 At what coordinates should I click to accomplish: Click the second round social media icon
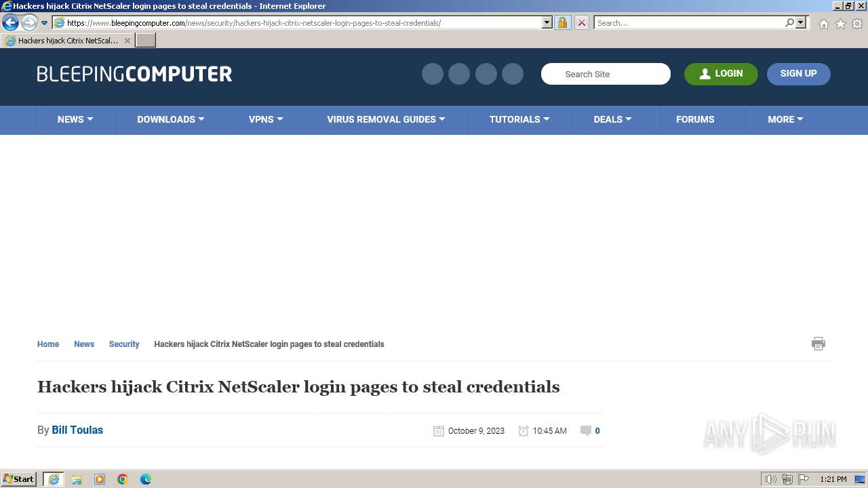[459, 74]
